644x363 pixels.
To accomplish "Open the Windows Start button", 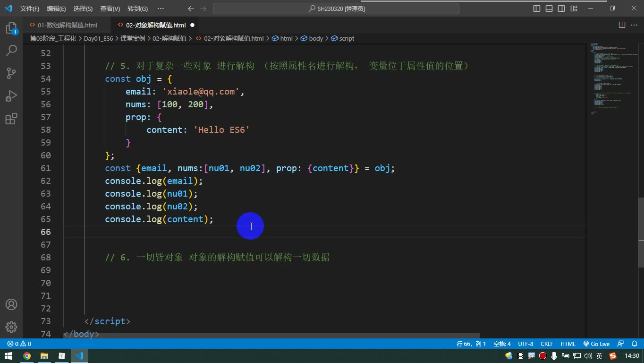I will (x=9, y=356).
